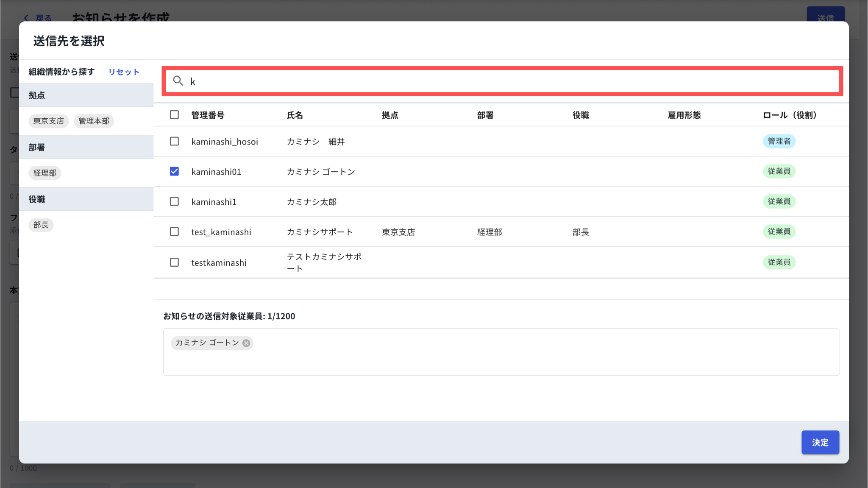Screen dimensions: 868x488
Task: Click inside the recipient search field
Action: click(x=509, y=81)
